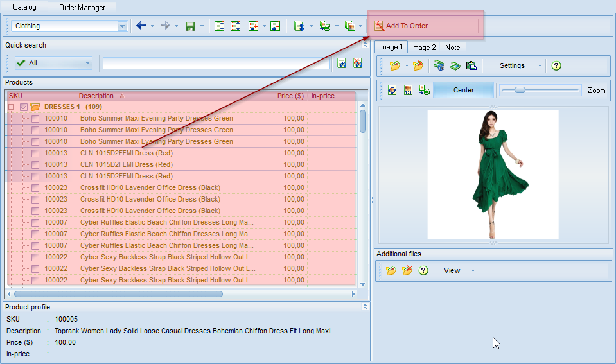Select the Image 1 tab
Screen dimensions: 616x364
391,47
